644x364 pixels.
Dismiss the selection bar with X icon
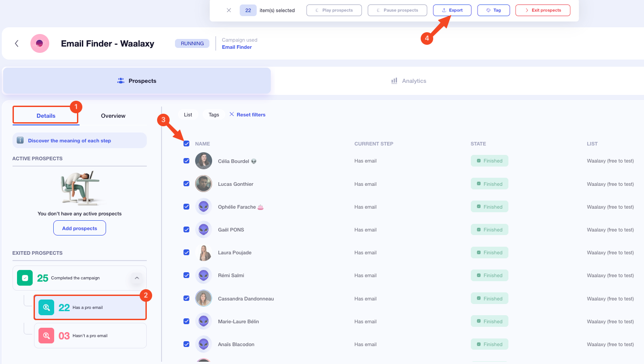click(229, 10)
